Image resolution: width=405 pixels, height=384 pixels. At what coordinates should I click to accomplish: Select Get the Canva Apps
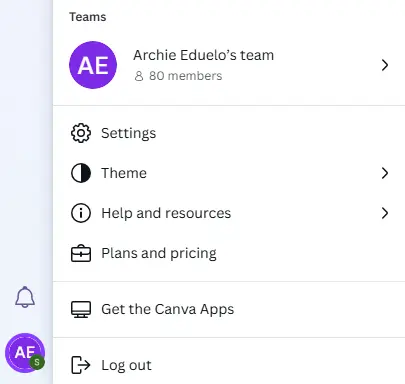click(x=229, y=309)
